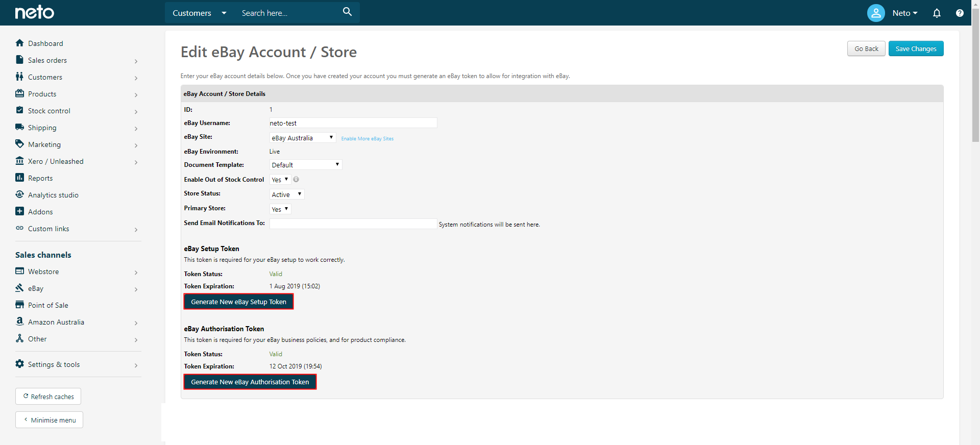Expand the Webstore submenu chevron
The height and width of the screenshot is (445, 980).
136,273
